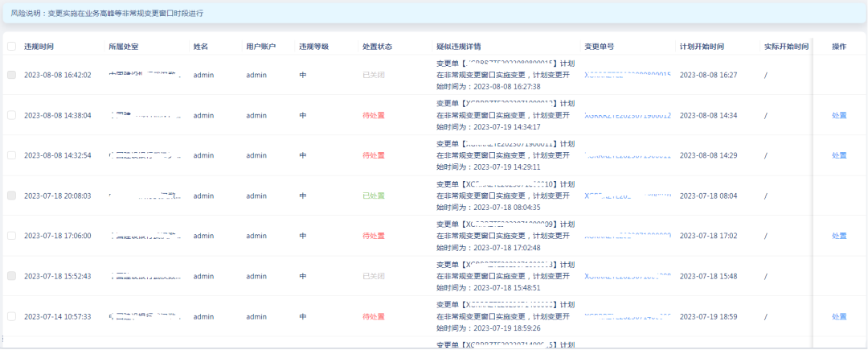The width and height of the screenshot is (868, 350).
Task: Click the 待处置 status in the 14:32:54 row
Action: coord(374,155)
